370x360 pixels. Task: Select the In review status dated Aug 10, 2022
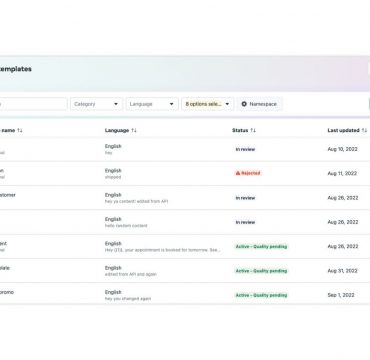pos(245,149)
